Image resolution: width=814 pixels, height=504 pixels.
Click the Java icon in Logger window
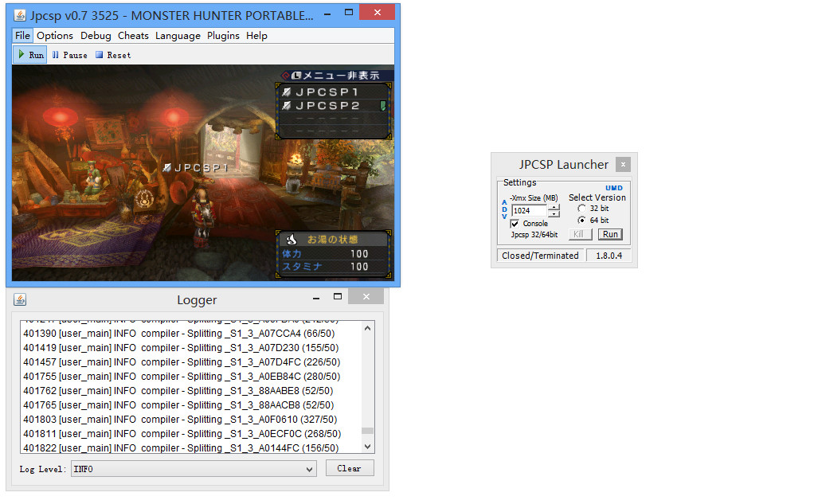20,299
